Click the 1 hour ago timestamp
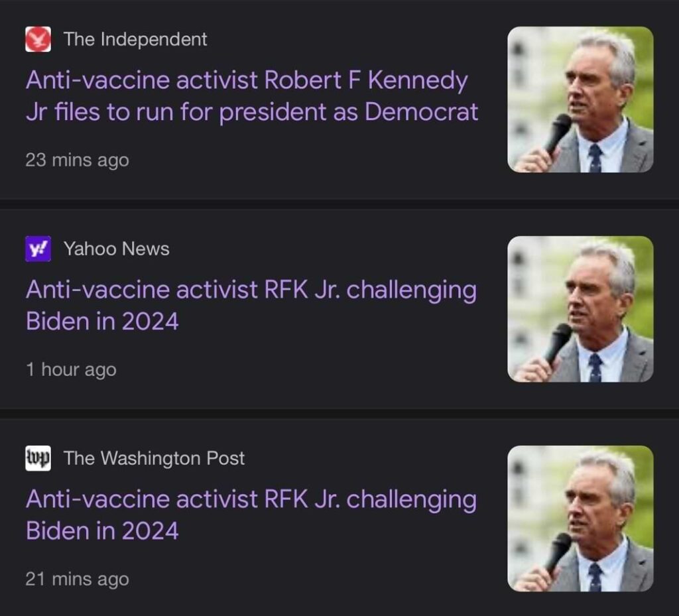The image size is (679, 616). click(x=71, y=369)
